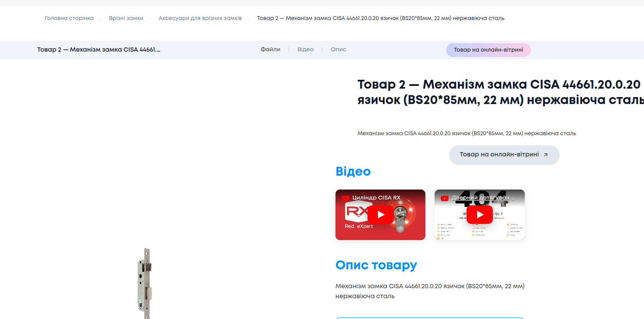
Task: Switch to the Файли tab
Action: [x=270, y=49]
